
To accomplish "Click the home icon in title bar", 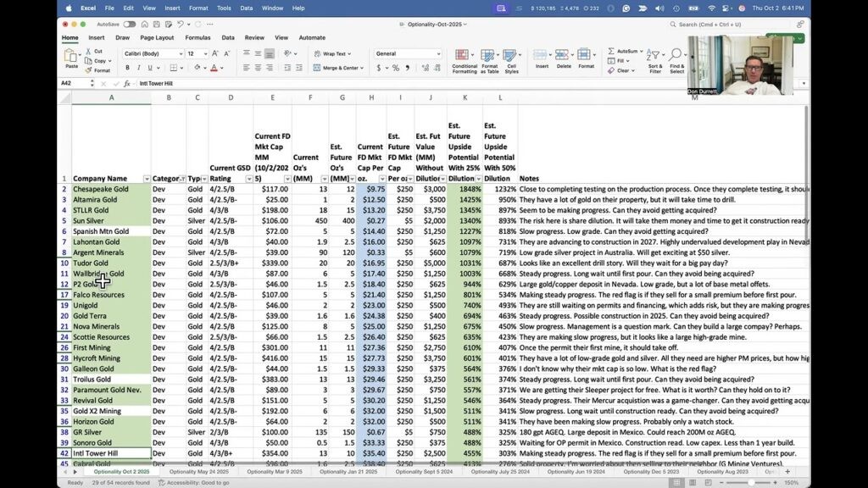I will tap(144, 25).
